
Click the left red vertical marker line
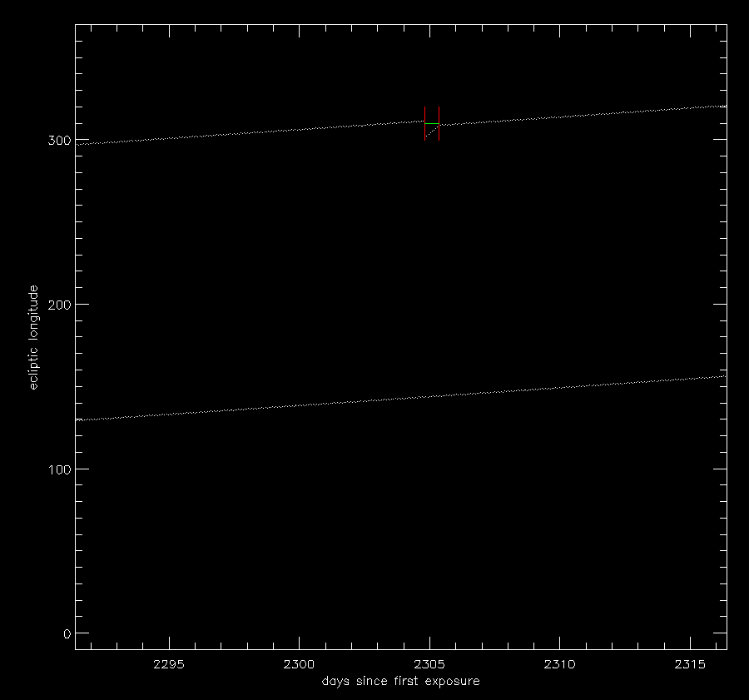424,124
